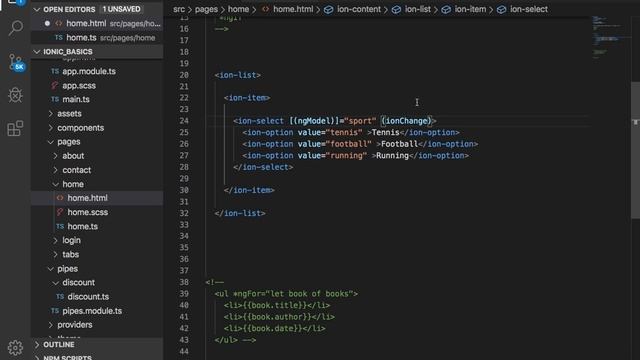Click the 1 UNSAVED badge
640x360 pixels.
click(x=121, y=9)
